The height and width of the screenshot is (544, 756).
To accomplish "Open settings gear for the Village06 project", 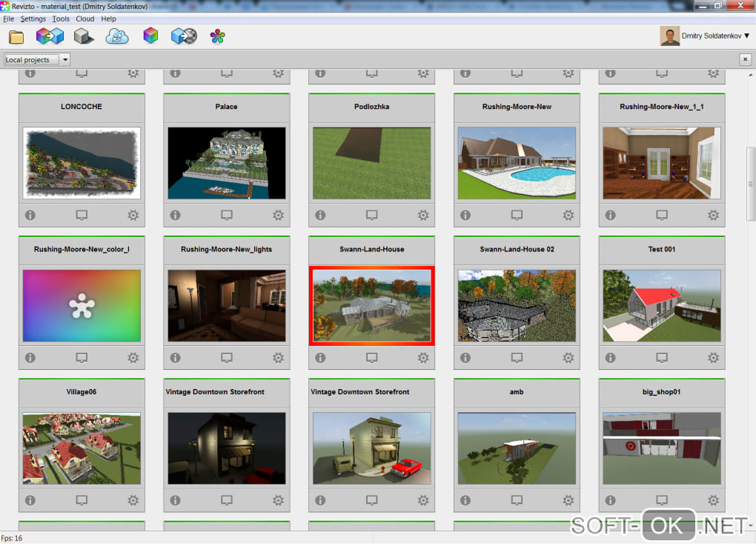I will 133,500.
